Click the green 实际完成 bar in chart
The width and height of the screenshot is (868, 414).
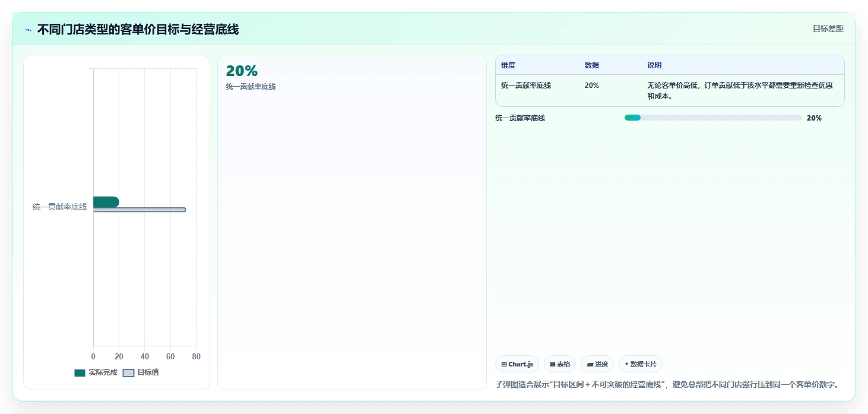pos(106,202)
